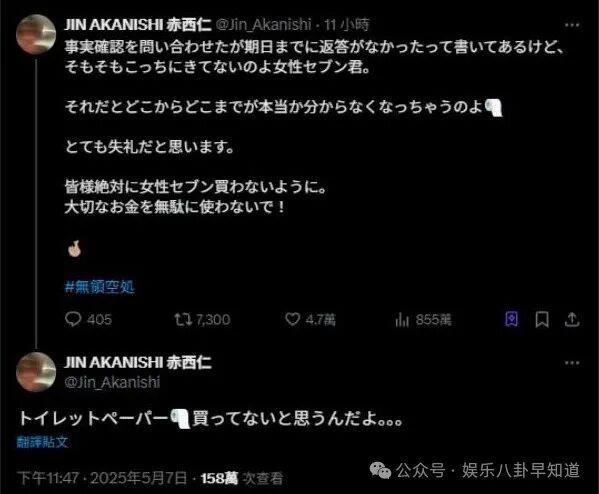The image size is (599, 494).
Task: Open view analytics icon showing 855萬
Action: (x=402, y=319)
